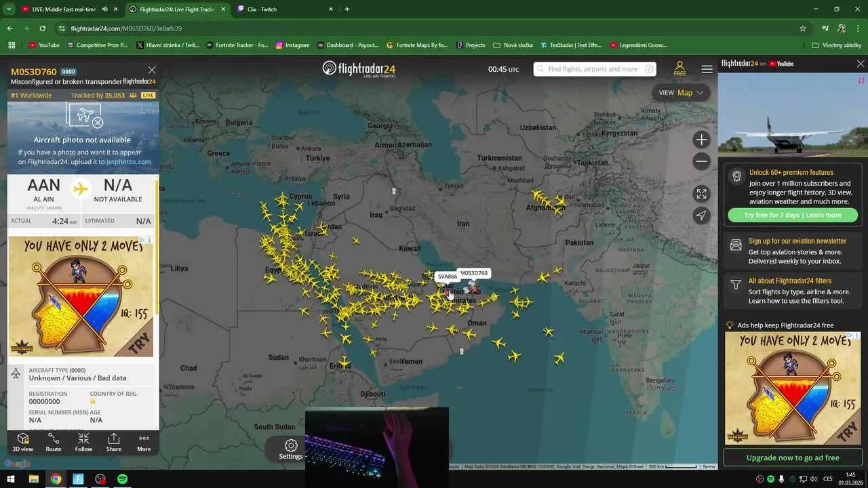Open the YouTube bookmark
This screenshot has height=488, width=868.
tap(44, 45)
